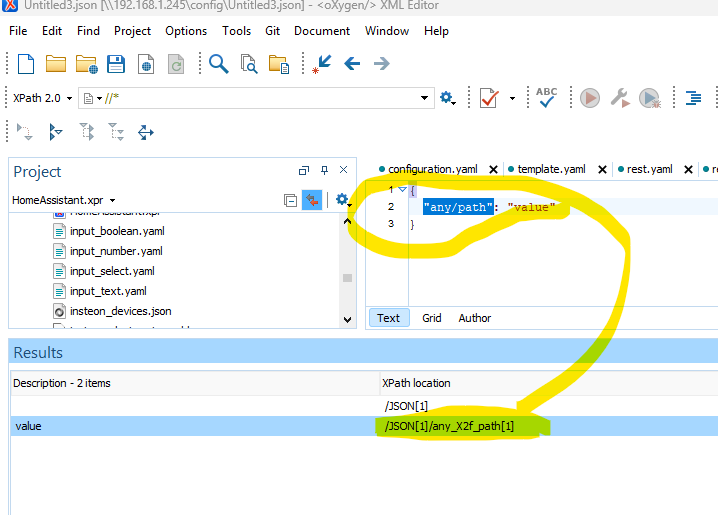718x515 pixels.
Task: Select input_select.yaml in the project tree
Action: [x=112, y=271]
